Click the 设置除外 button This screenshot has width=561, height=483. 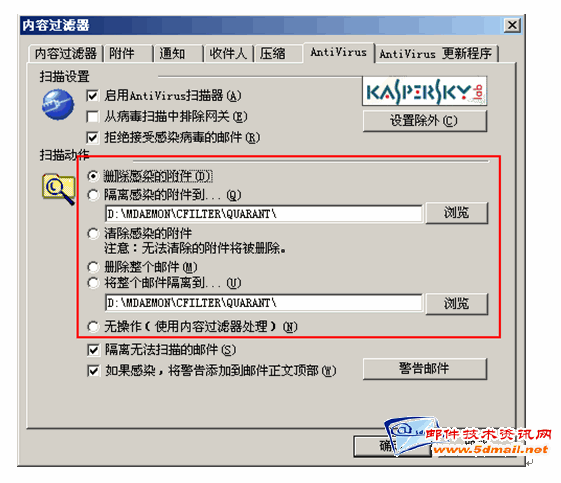[x=425, y=121]
